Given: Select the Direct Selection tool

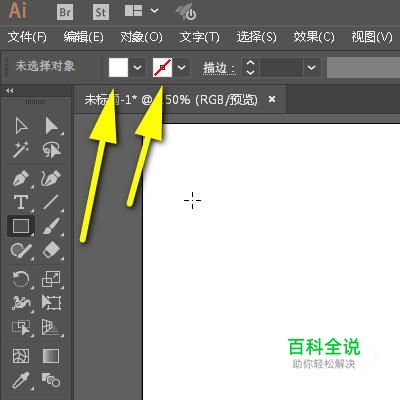Looking at the screenshot, I should pos(52,126).
